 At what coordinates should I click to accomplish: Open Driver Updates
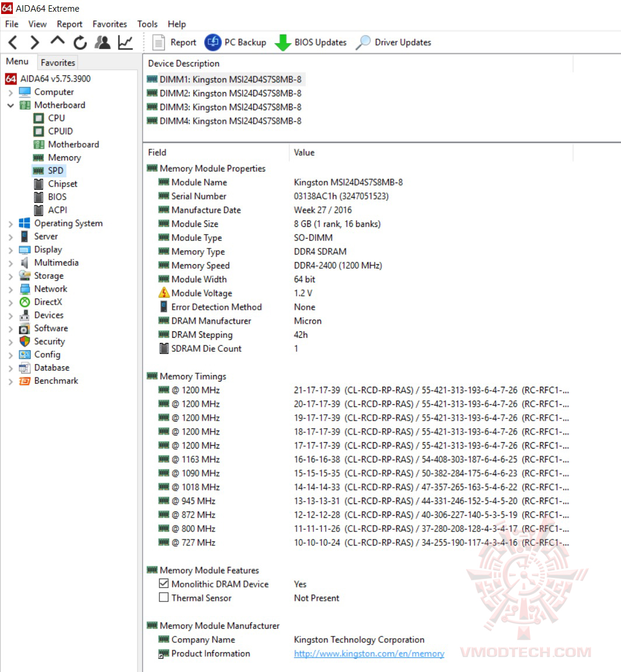pos(393,42)
